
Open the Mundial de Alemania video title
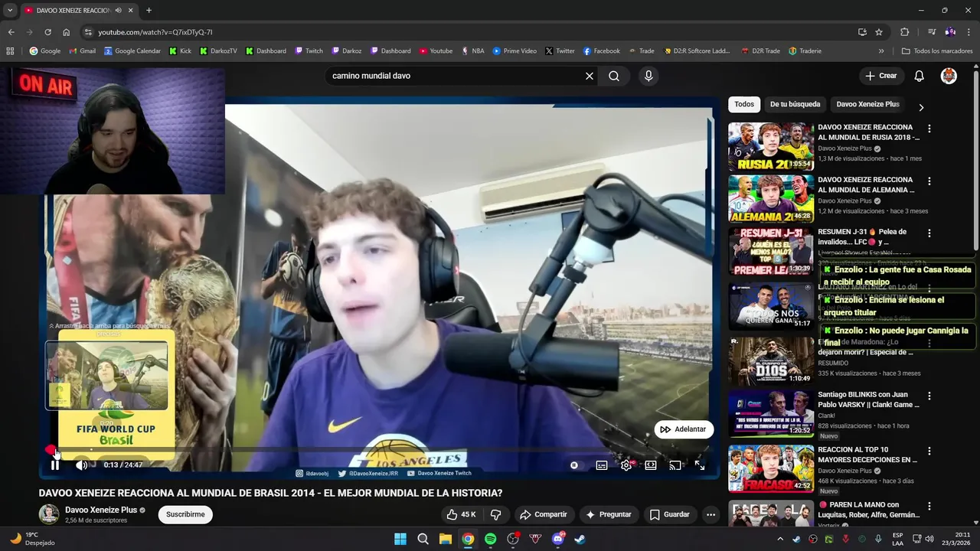[x=866, y=184]
